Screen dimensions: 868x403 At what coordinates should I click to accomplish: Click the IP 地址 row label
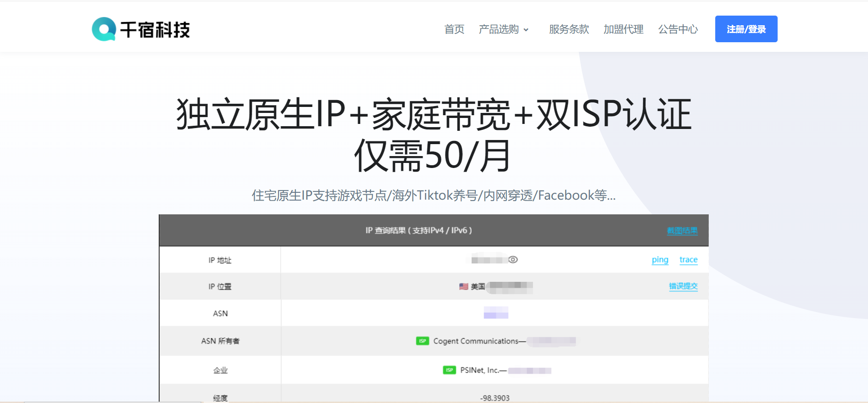point(220,260)
